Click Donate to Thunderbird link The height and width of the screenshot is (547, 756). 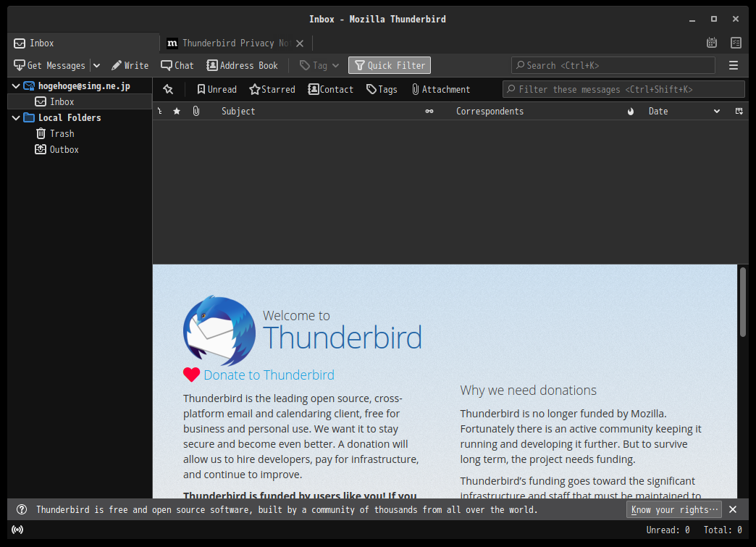269,375
